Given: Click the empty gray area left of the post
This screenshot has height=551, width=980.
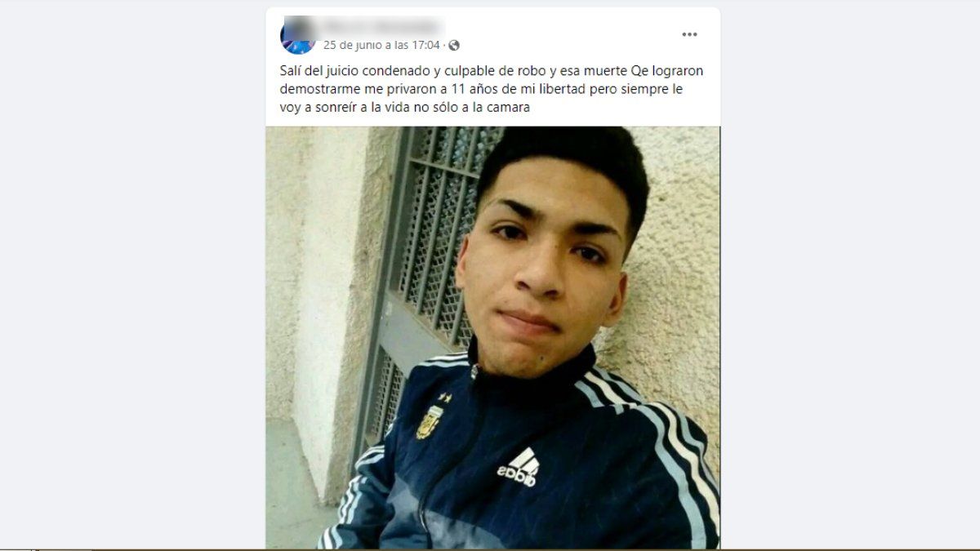Looking at the screenshot, I should [131, 275].
